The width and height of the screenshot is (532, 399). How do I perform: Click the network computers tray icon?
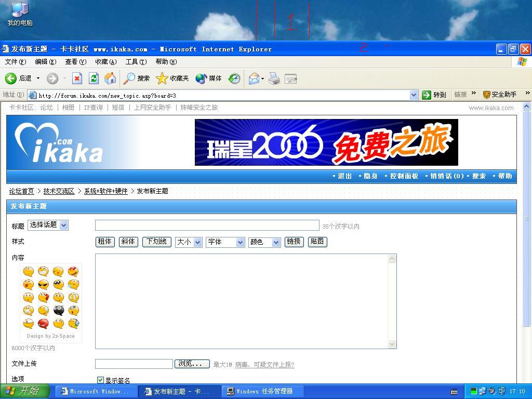point(482,391)
